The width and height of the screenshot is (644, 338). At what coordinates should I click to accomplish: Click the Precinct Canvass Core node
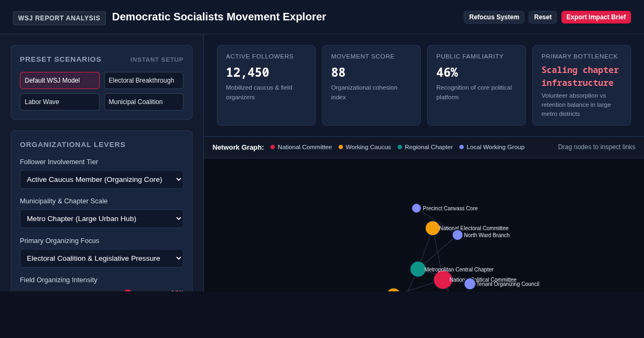416,208
